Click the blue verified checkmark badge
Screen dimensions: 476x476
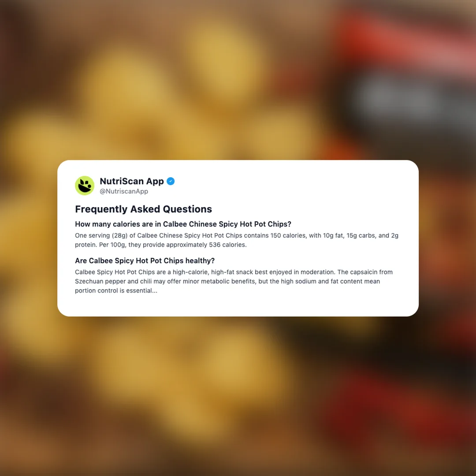[x=171, y=181]
